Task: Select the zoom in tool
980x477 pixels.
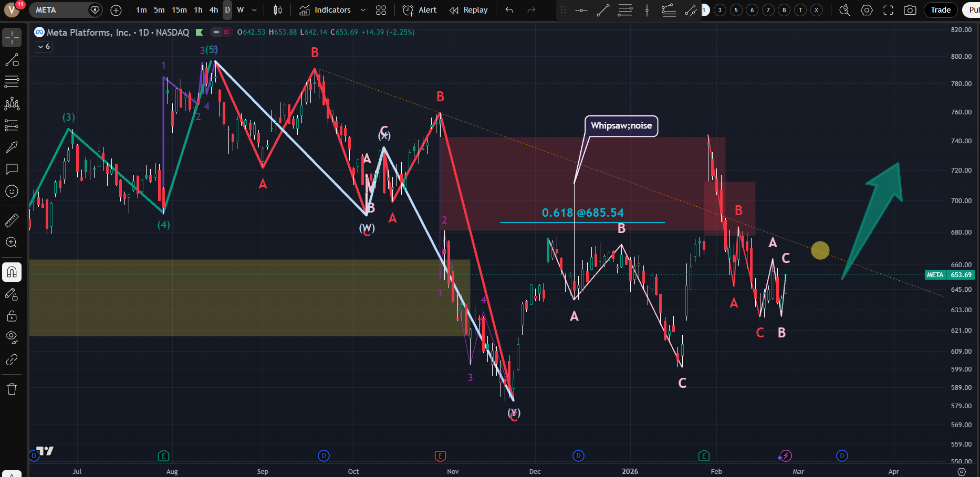Action: point(12,242)
